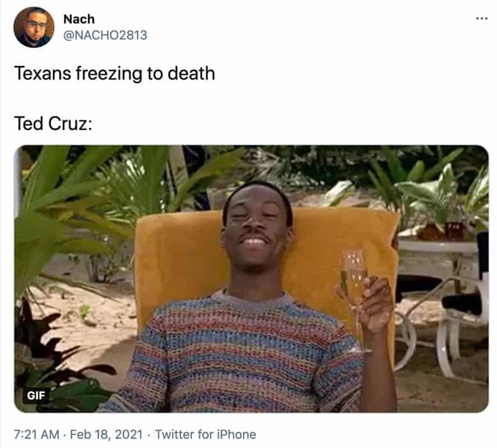Click the hand holding the glass
Viewport: 497px width, 448px height.
pyautogui.click(x=375, y=305)
